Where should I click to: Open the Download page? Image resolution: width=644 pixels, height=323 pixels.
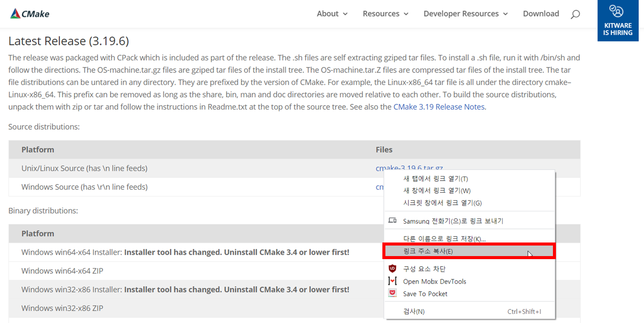(541, 14)
